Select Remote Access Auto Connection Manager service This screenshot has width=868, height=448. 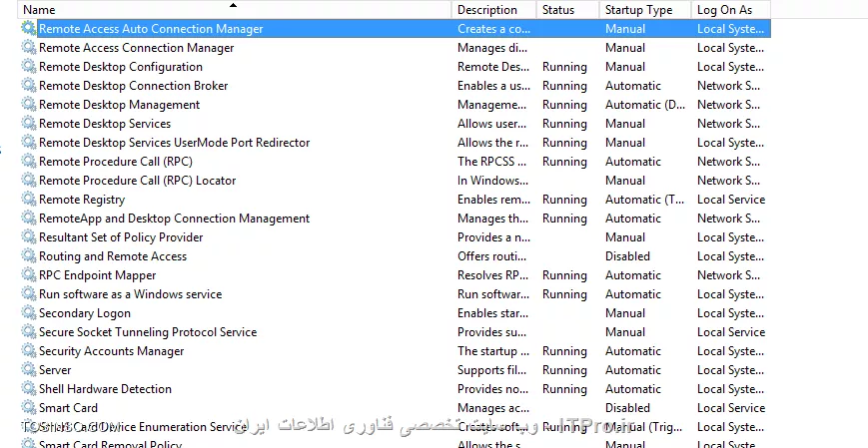click(x=151, y=29)
